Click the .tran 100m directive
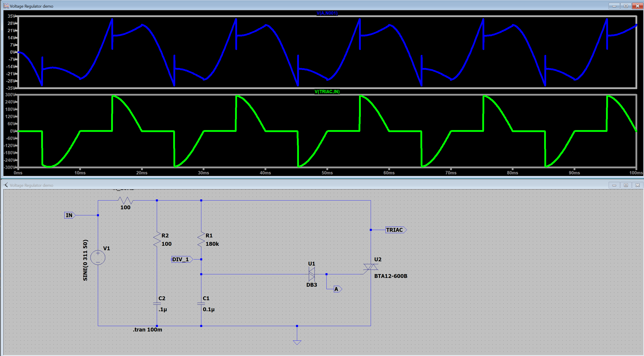This screenshot has width=644, height=356. [x=148, y=330]
